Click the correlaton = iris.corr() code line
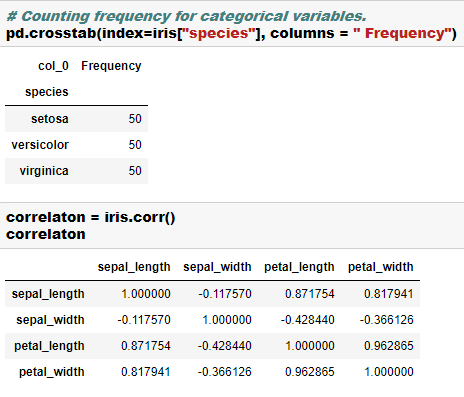Viewport: 464px width, 397px height. click(x=91, y=217)
